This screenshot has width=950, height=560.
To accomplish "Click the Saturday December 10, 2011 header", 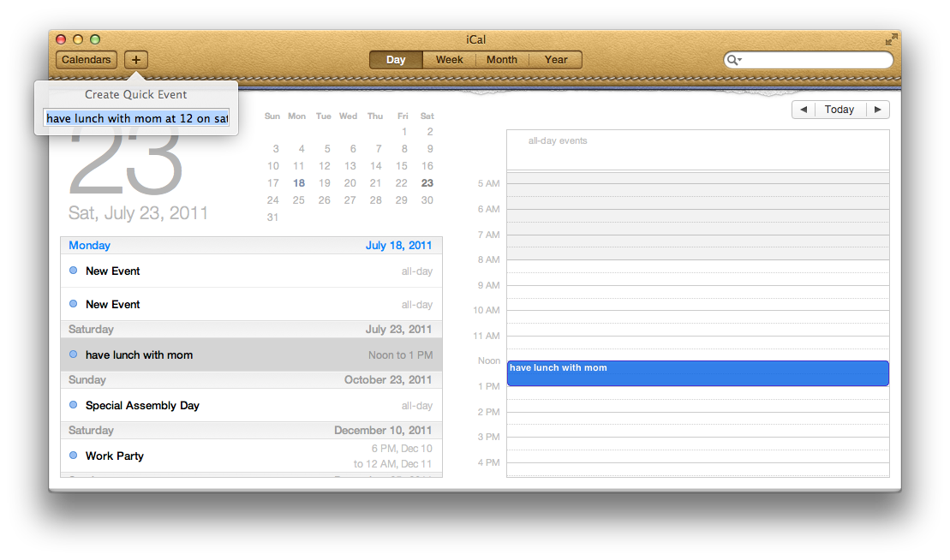I will 252,431.
